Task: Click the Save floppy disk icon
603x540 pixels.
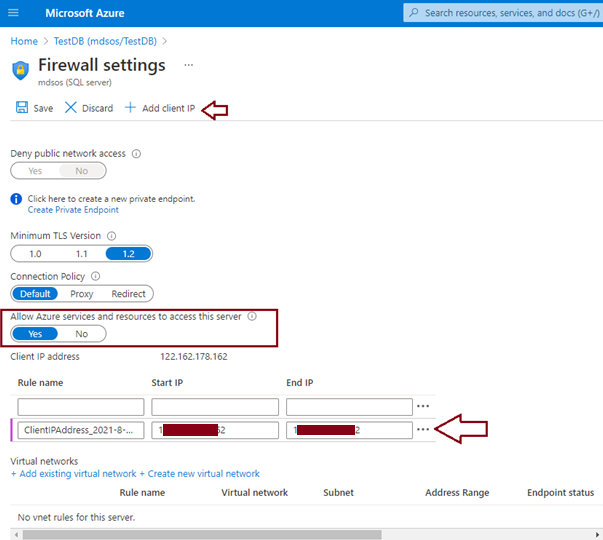Action: pyautogui.click(x=22, y=107)
